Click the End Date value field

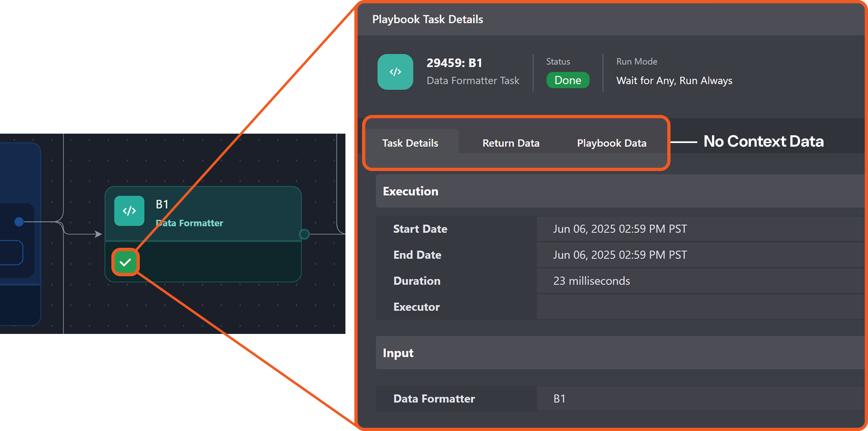coord(620,255)
